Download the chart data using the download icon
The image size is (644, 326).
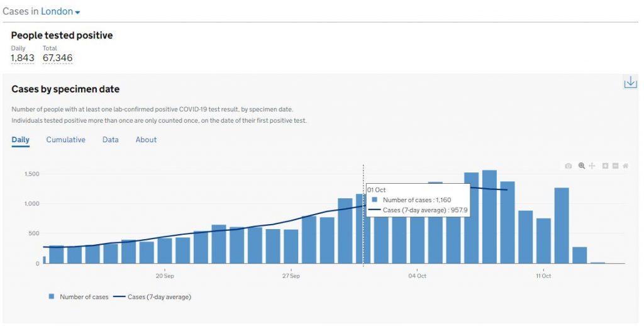(630, 82)
